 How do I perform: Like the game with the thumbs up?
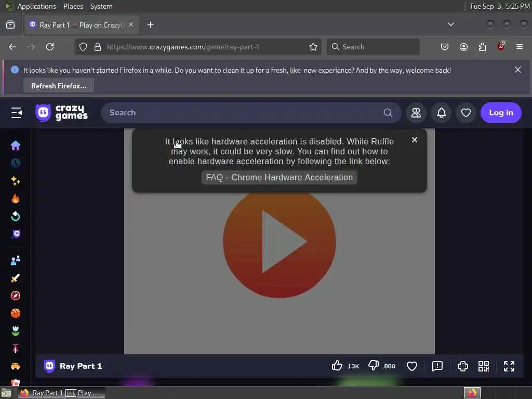point(337,366)
